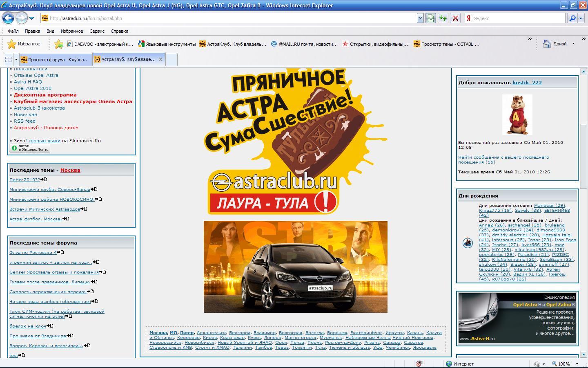Open Дисконтная программа link
The image size is (588, 368).
tap(45, 95)
